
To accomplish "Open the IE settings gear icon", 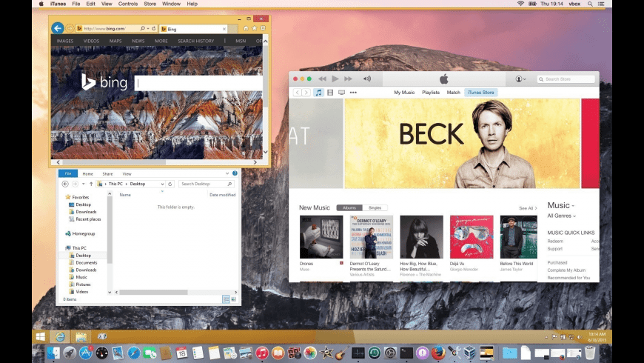I will tap(263, 28).
